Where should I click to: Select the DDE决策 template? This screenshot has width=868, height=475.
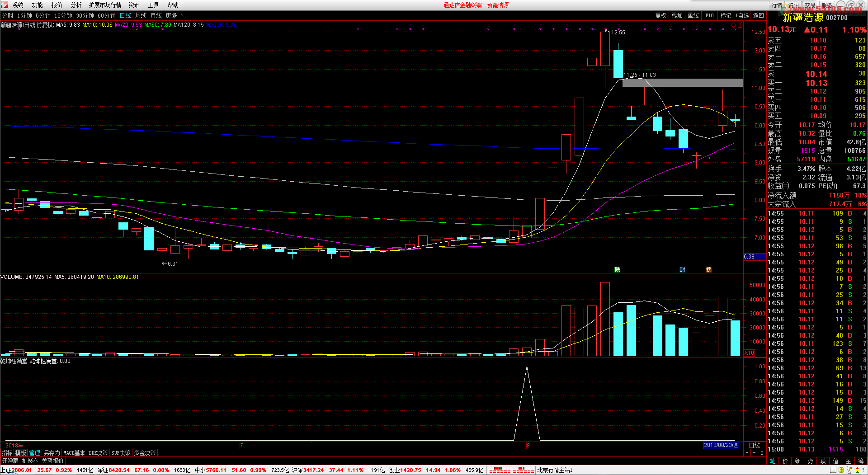point(98,453)
